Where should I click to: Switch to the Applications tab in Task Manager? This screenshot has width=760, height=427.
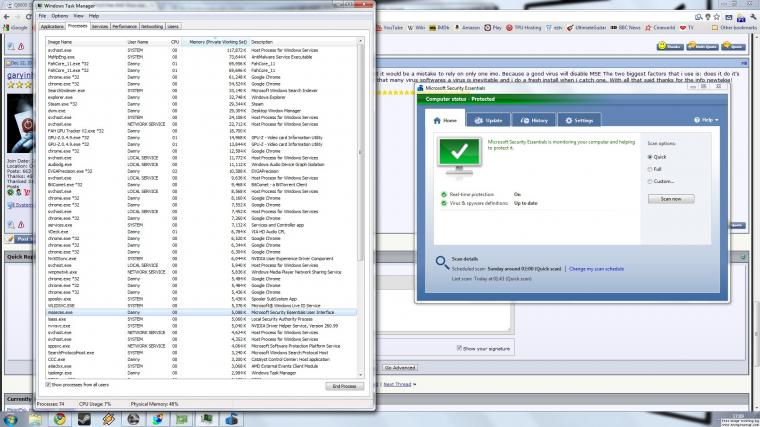click(x=52, y=27)
